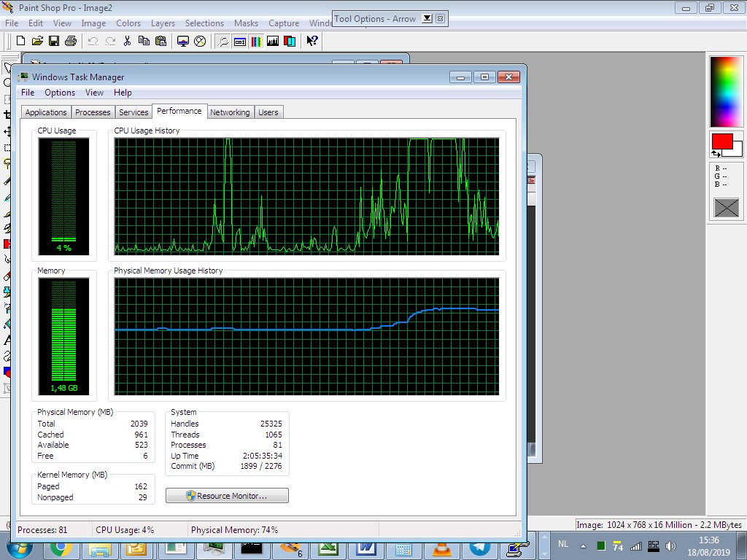Click Commit (MB) value 1899 / 2276
Screen dimensions: 747x560
tap(261, 466)
